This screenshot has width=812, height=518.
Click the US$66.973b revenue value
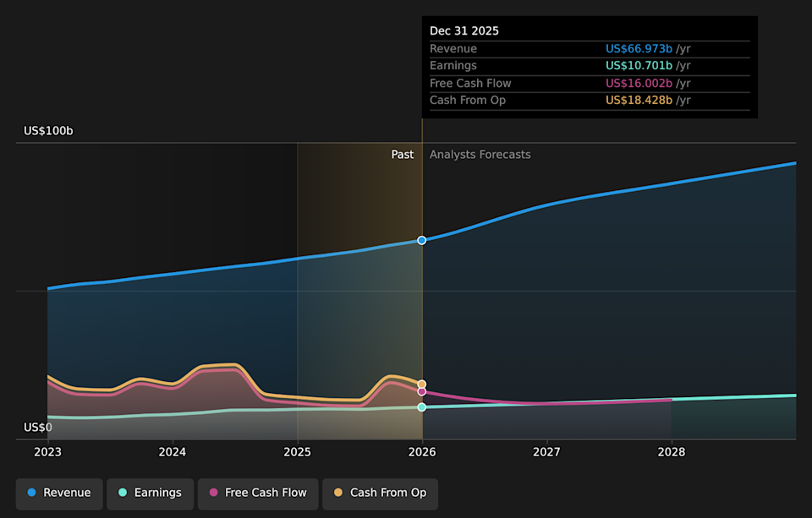point(639,48)
